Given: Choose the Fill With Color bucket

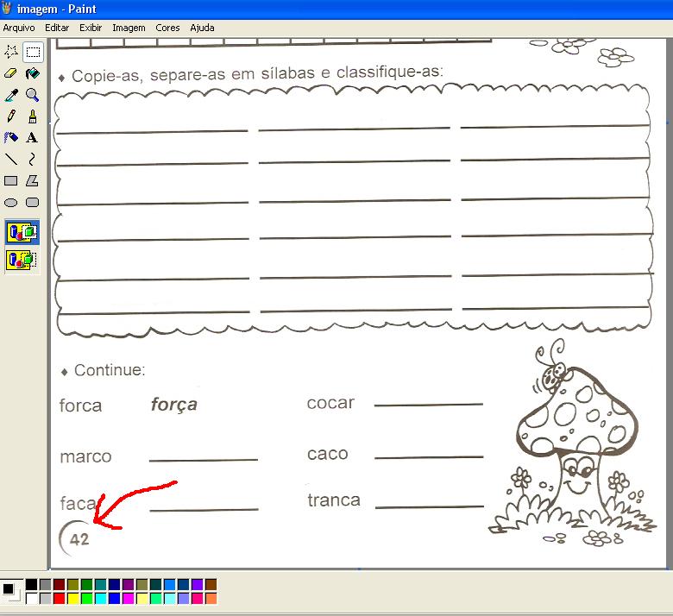Looking at the screenshot, I should (33, 73).
